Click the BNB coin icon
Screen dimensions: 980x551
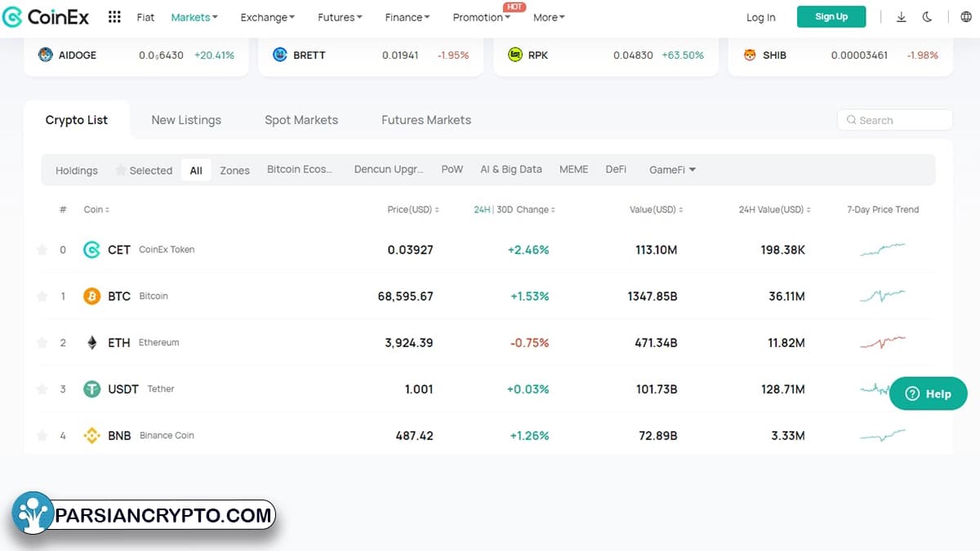[x=92, y=436]
